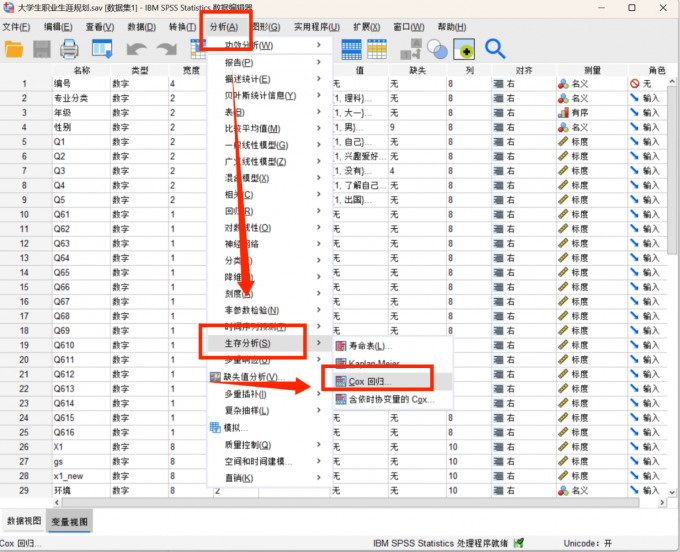This screenshot has width=680, height=552.
Task: Open 寿命表(L) from the survival submenu
Action: click(x=370, y=346)
